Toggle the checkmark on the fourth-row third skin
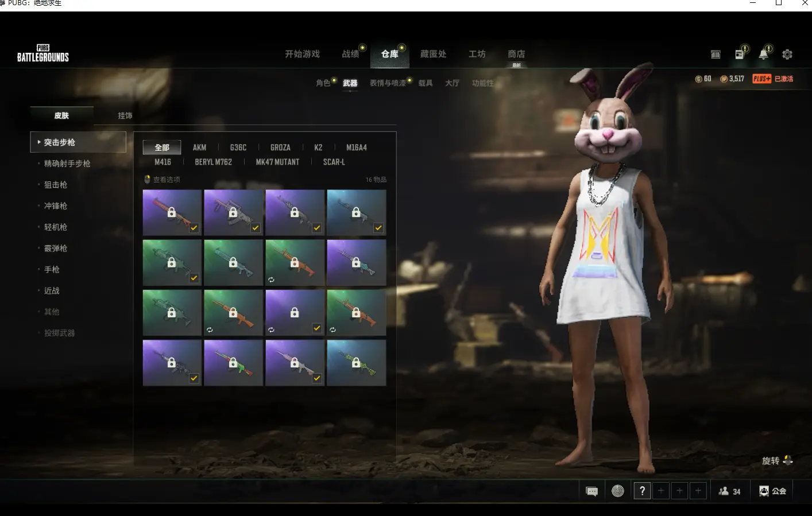This screenshot has height=516, width=812. (317, 378)
